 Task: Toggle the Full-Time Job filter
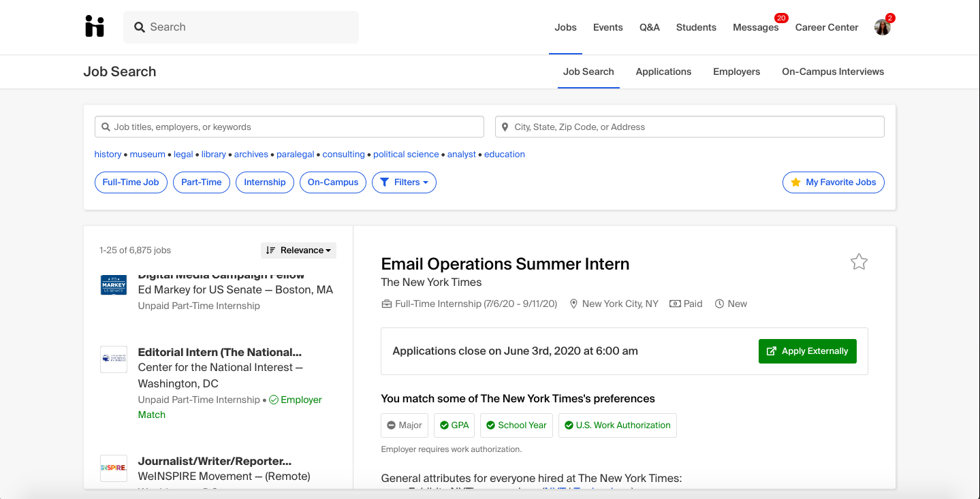pyautogui.click(x=131, y=182)
